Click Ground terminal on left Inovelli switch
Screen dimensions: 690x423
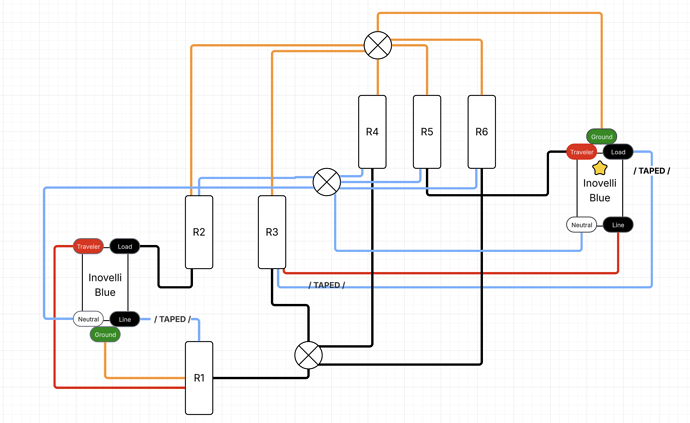click(105, 335)
